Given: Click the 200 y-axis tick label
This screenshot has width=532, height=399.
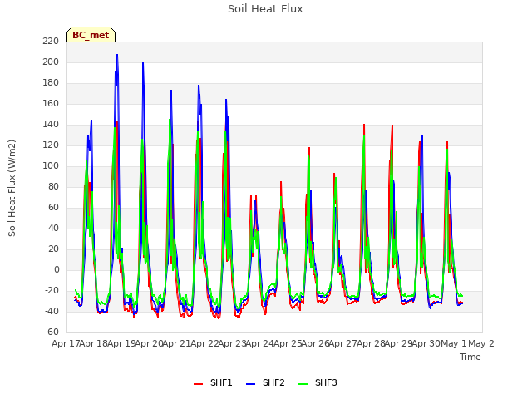Looking at the screenshot, I should click(51, 62).
